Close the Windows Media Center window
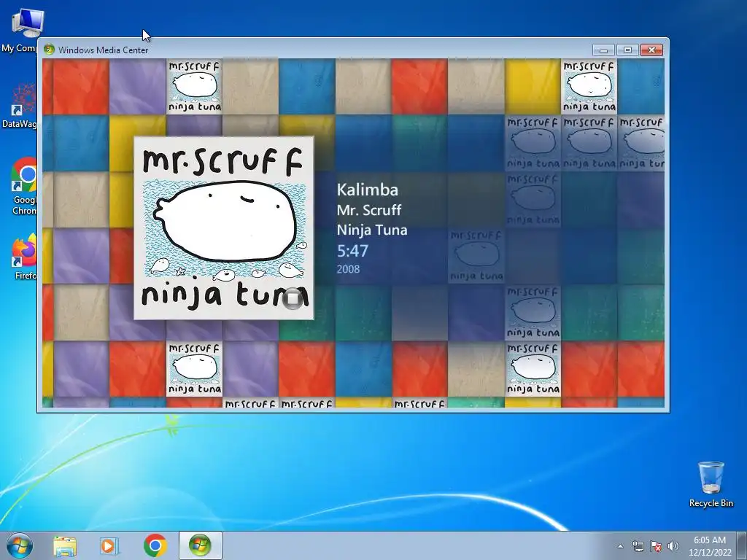The image size is (747, 560). (651, 50)
